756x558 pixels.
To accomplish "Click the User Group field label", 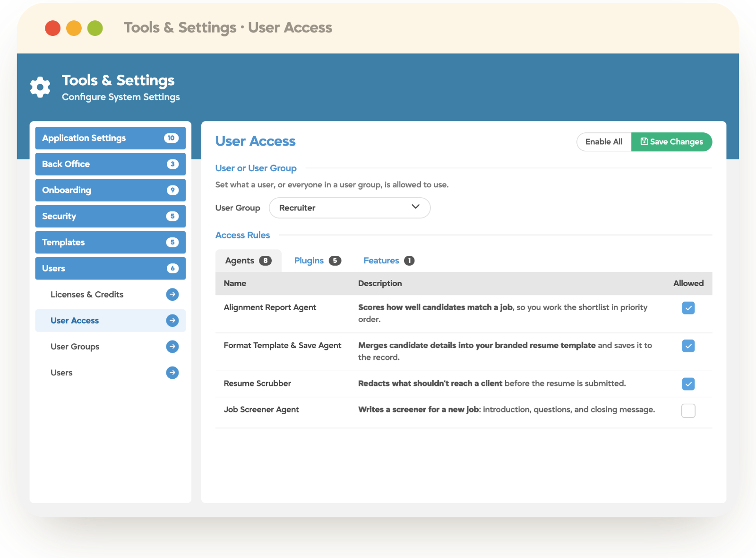I will click(x=238, y=208).
